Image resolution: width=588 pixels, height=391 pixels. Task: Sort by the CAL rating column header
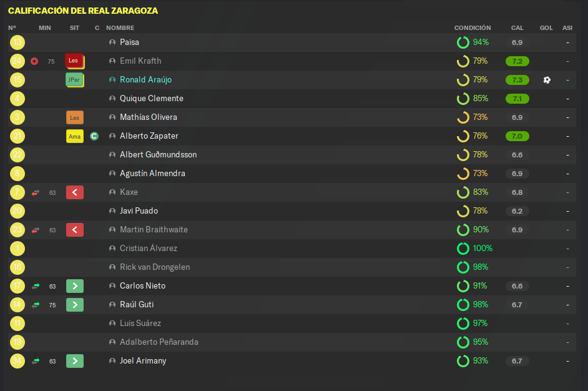click(517, 27)
